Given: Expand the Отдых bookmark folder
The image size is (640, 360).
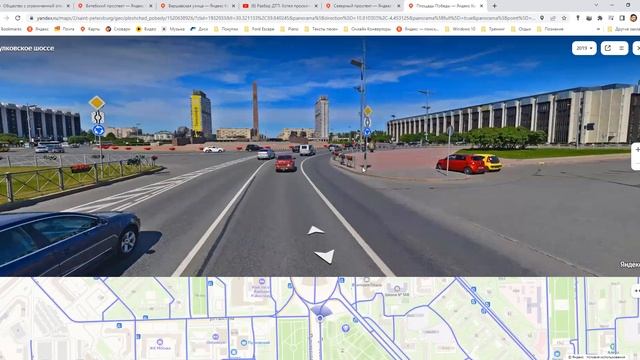Looking at the screenshot, I should [522, 29].
